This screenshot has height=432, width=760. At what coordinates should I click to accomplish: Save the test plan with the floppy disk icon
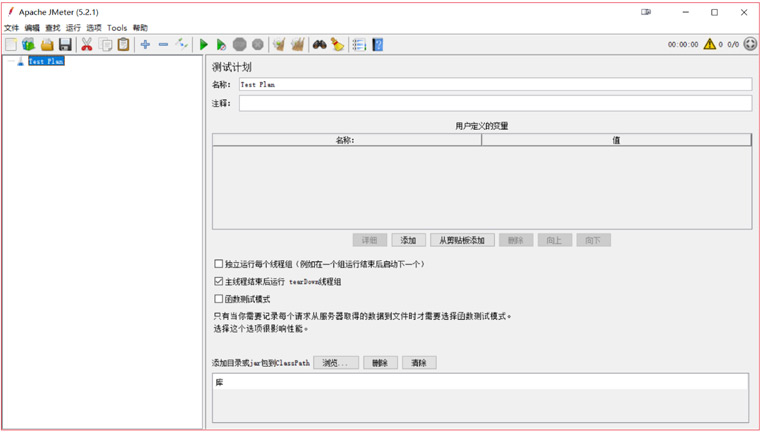pos(65,45)
